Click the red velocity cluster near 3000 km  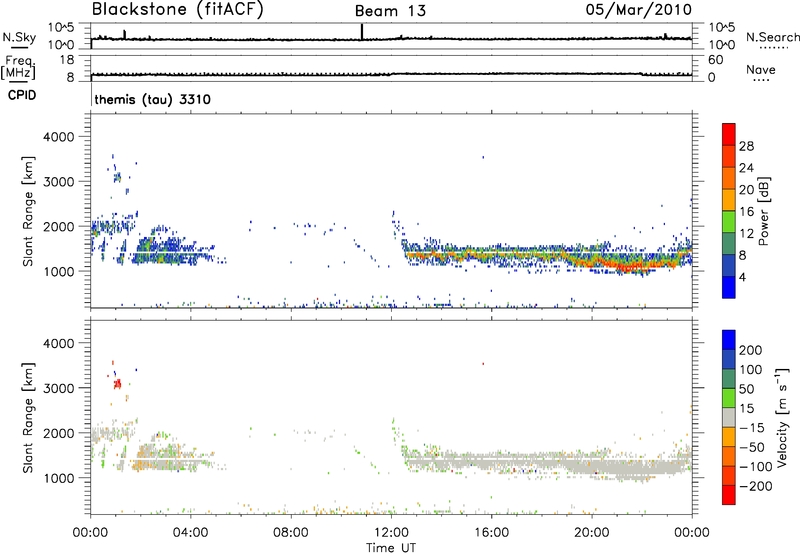tap(118, 384)
